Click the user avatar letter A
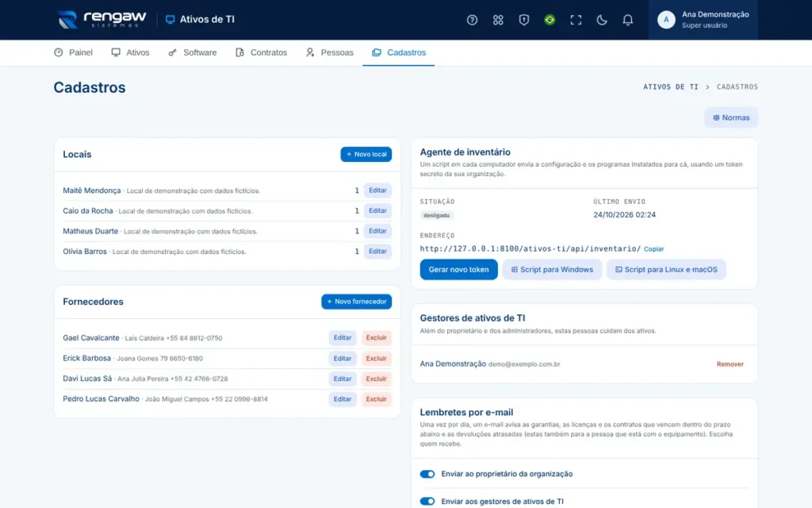Screen dimensions: 812x508 (x=666, y=20)
